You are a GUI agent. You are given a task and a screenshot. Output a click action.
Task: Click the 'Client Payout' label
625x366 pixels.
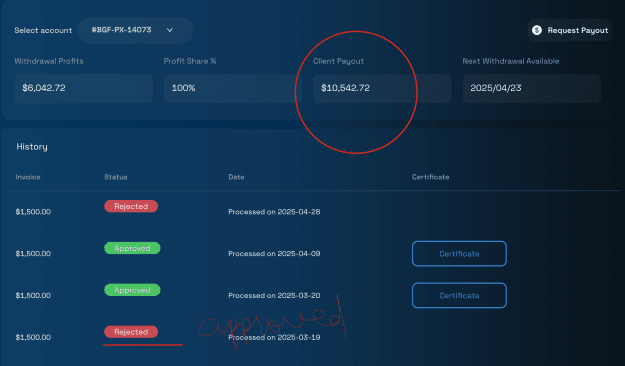pos(338,61)
